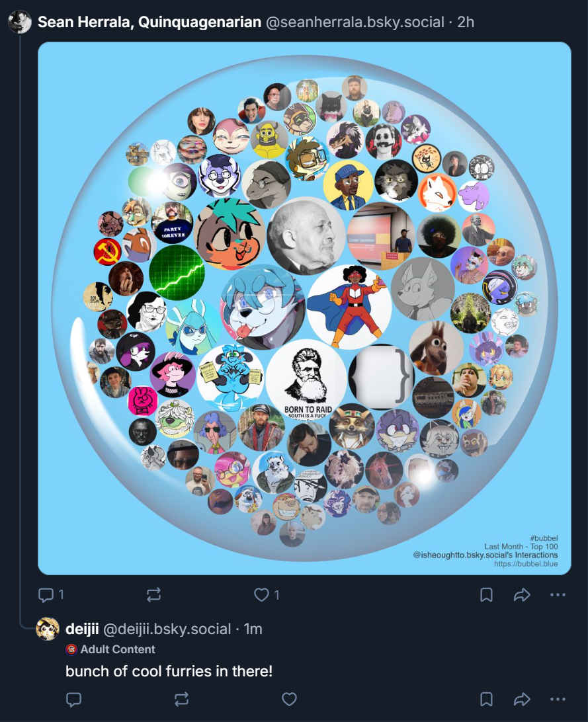Open the bubbel interactions image
The image size is (588, 722).
304,308
